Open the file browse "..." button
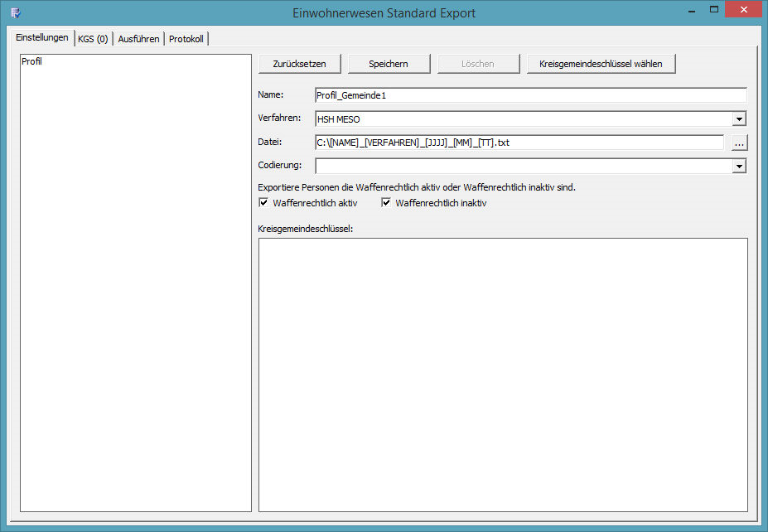The image size is (768, 532). coord(739,143)
